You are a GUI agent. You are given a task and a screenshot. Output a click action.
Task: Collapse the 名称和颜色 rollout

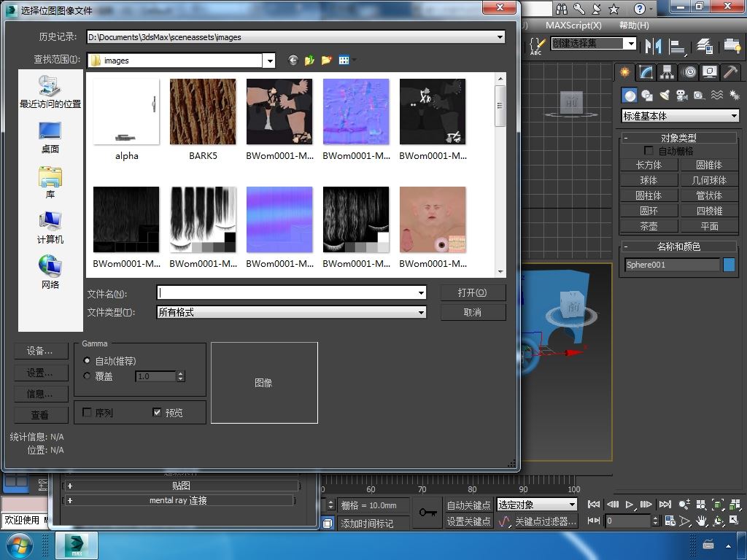pos(678,246)
